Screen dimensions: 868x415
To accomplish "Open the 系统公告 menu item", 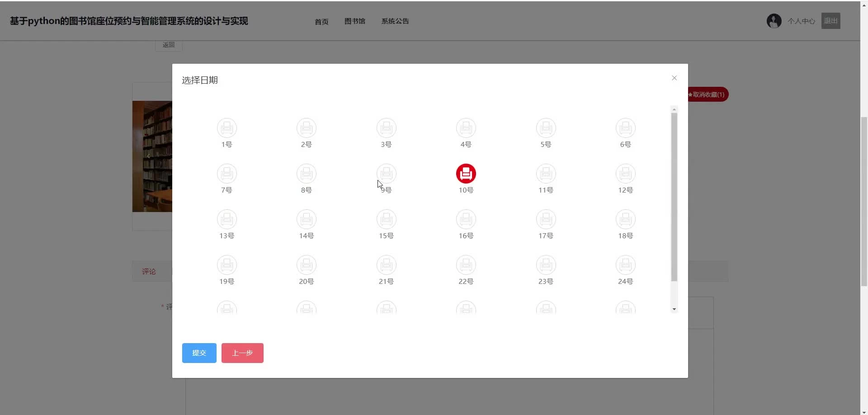I will (395, 21).
